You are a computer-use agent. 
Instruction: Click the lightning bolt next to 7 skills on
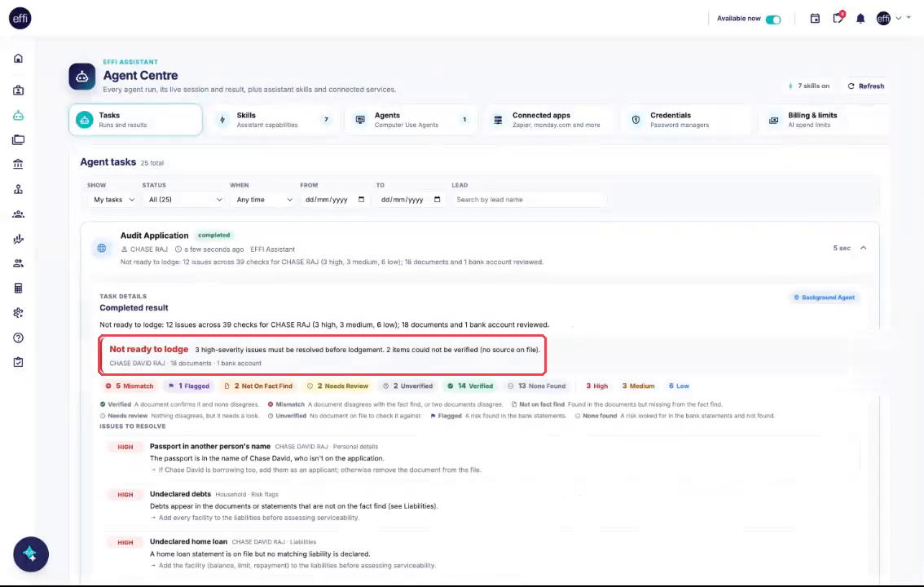pyautogui.click(x=790, y=86)
